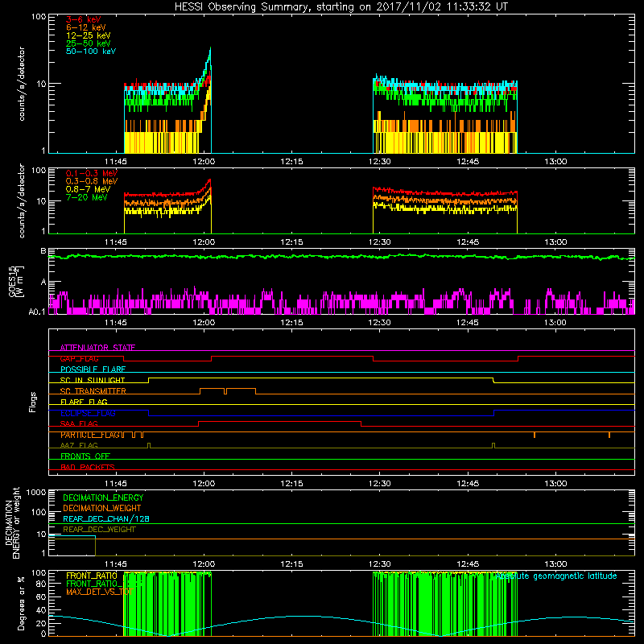Click the 0.8-7 MeV legend label
644x644 pixels.
tap(88, 189)
